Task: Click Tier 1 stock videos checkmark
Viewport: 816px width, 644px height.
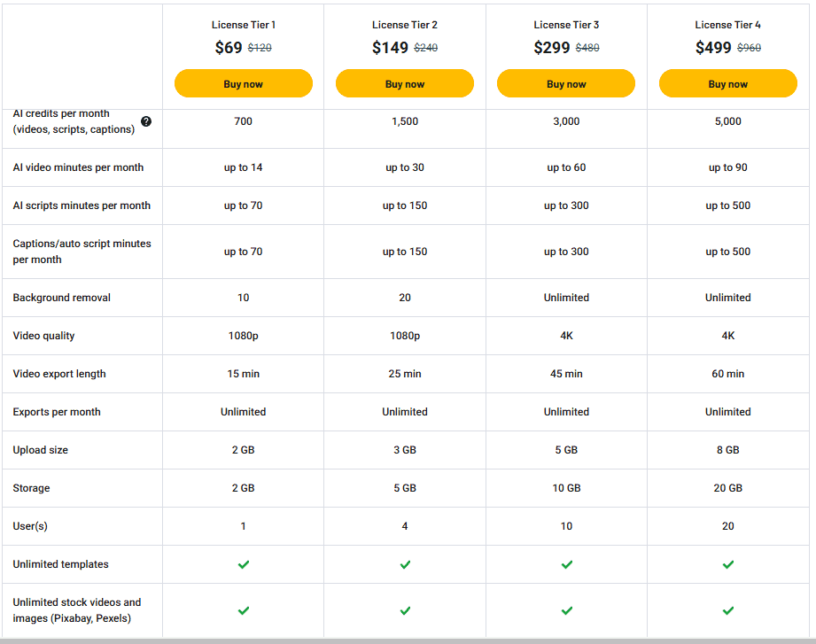Action: pyautogui.click(x=243, y=610)
